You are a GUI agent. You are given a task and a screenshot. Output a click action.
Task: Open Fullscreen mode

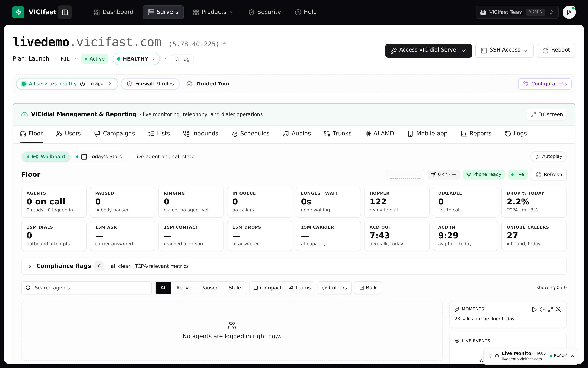click(x=547, y=114)
